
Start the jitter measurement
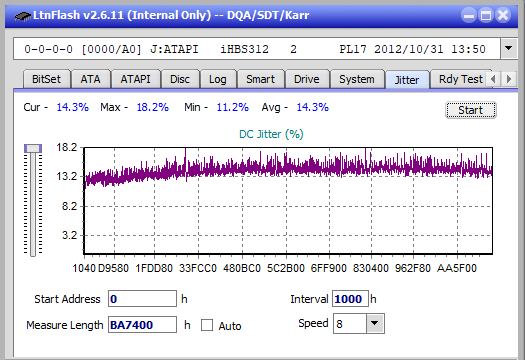471,110
